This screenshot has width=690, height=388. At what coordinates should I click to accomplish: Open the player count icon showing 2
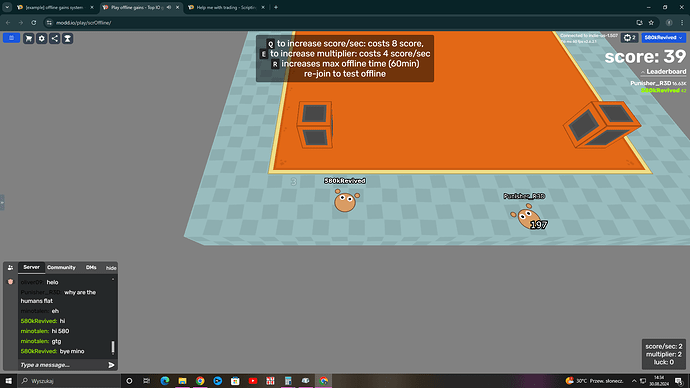tap(629, 38)
